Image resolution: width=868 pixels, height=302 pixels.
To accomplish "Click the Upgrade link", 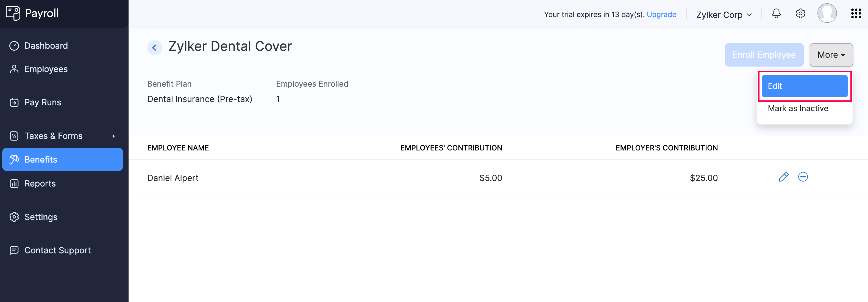I will point(661,15).
